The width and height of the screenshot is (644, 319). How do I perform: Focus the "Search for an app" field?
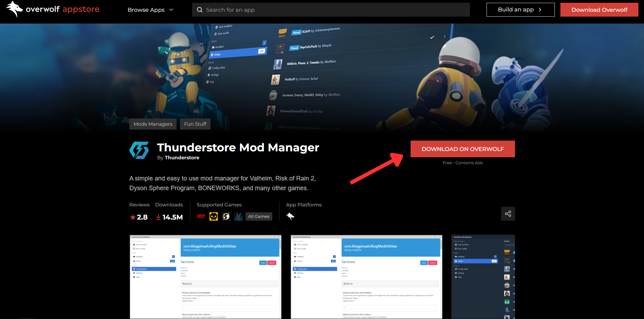click(x=331, y=10)
